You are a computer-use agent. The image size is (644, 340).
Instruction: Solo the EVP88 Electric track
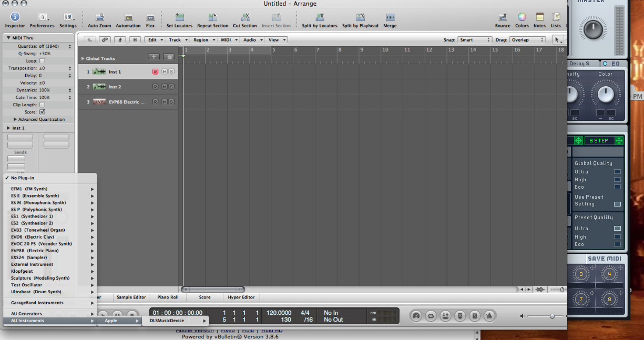pyautogui.click(x=171, y=101)
